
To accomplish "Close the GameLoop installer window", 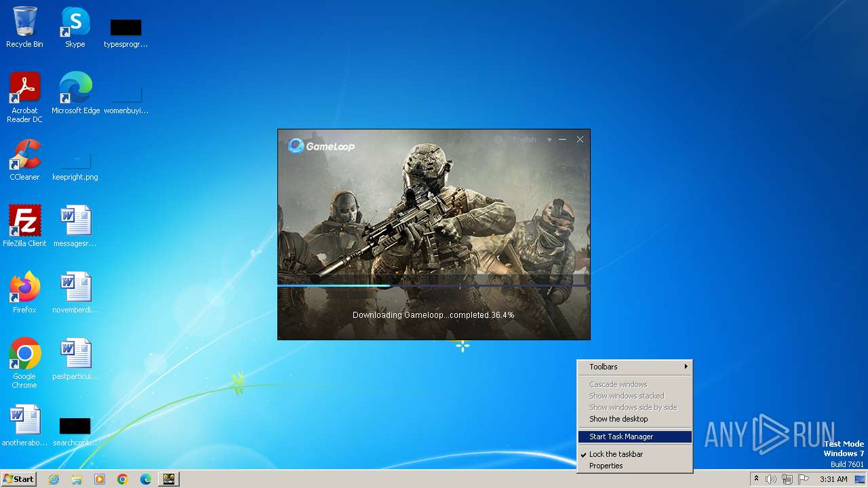I will pyautogui.click(x=580, y=140).
